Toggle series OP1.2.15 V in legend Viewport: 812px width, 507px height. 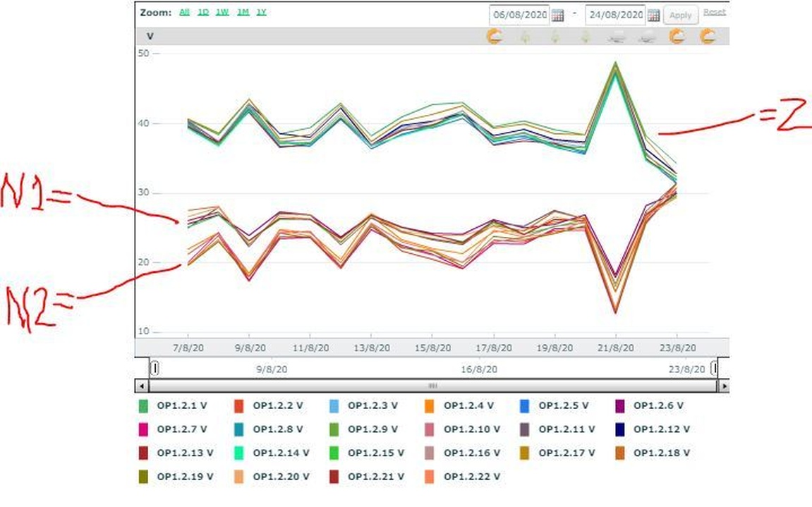[367, 453]
